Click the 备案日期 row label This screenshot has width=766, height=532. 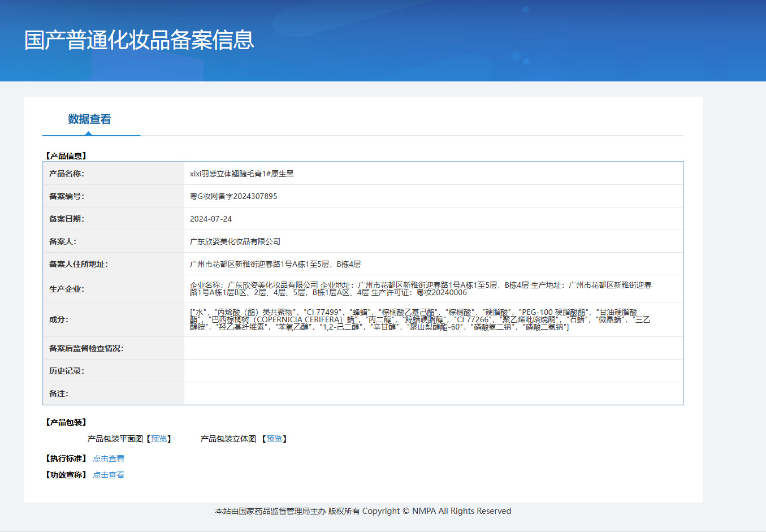(x=67, y=219)
